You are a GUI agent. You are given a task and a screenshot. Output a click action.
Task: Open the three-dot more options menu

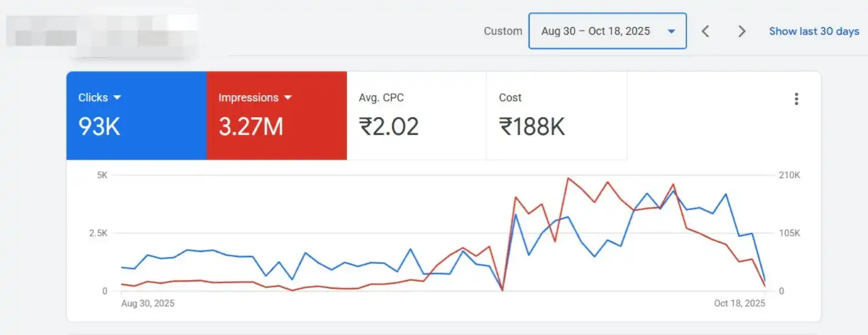[796, 99]
